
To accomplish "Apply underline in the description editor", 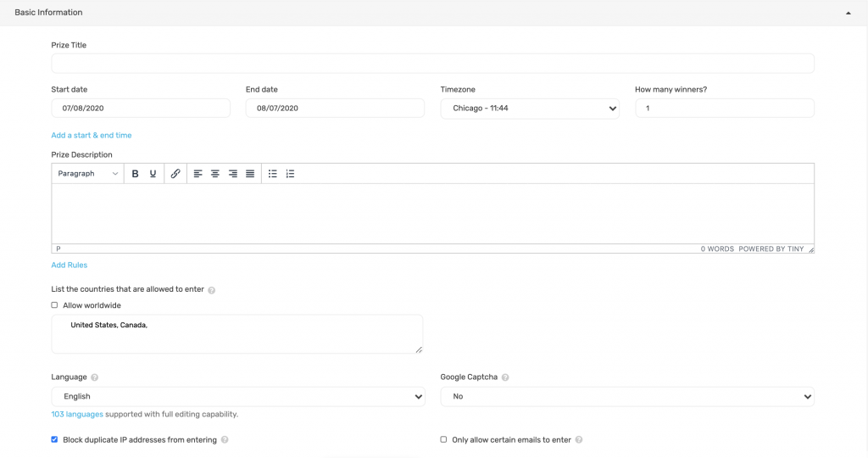I will click(x=153, y=174).
